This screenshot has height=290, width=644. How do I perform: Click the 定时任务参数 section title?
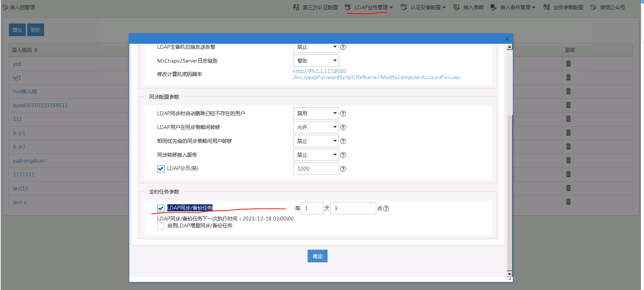click(164, 192)
